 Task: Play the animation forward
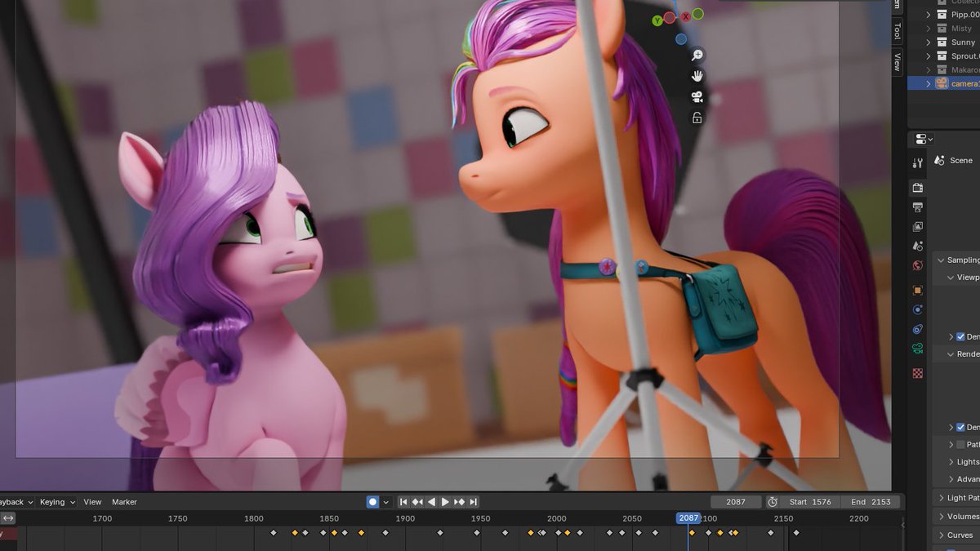tap(445, 502)
